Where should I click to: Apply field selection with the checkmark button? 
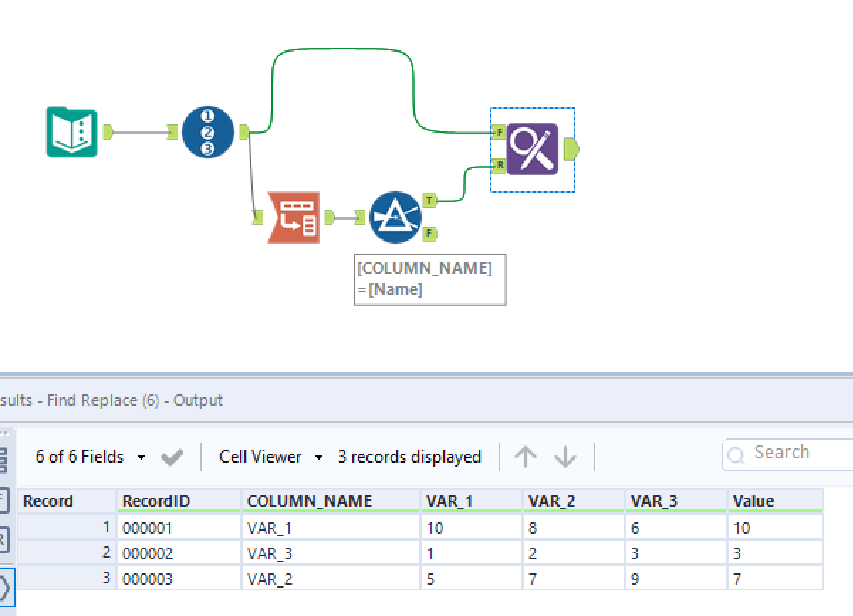tap(172, 458)
